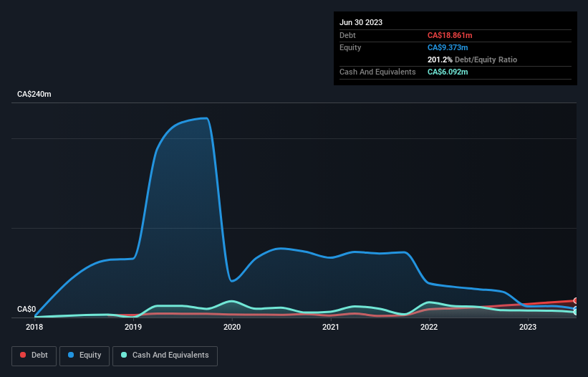Click the 2022 x-axis label

pos(429,327)
